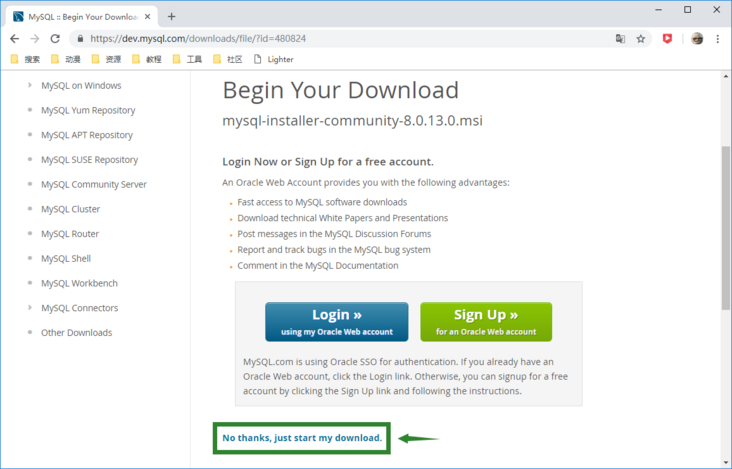Open the 工具 bookmarks folder

pos(188,59)
